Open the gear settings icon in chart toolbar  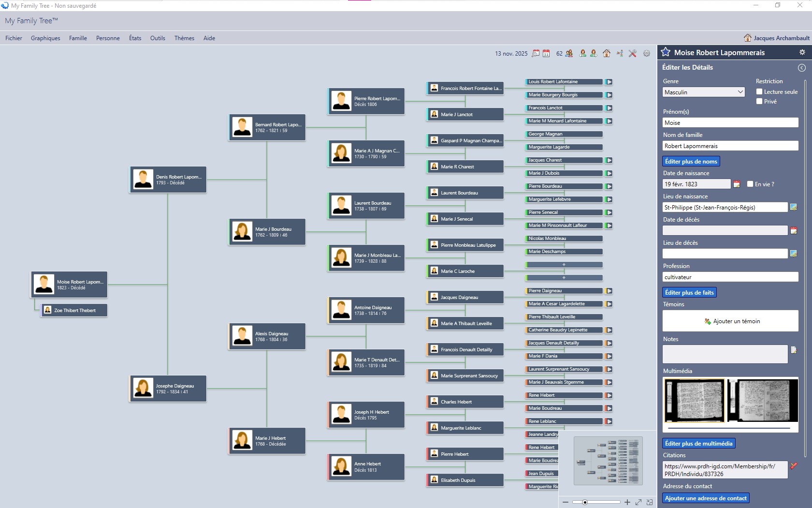click(x=647, y=53)
